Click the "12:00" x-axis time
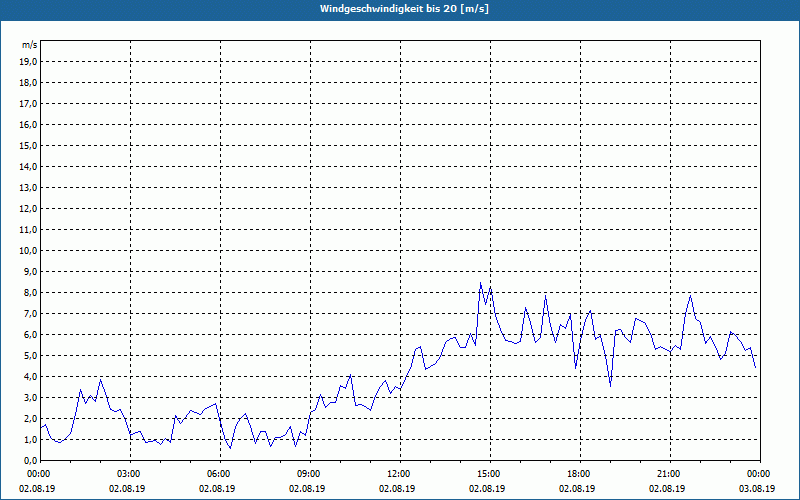This screenshot has height=500, width=800. 401,474
